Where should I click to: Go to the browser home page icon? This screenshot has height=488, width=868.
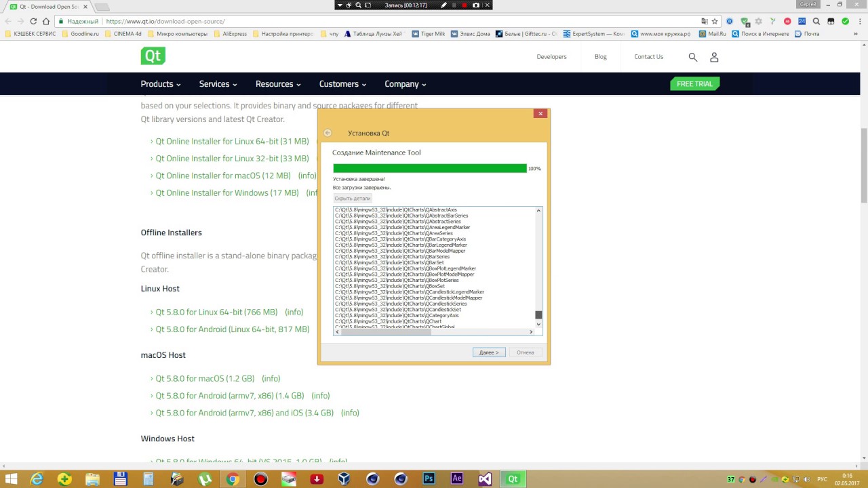(46, 21)
